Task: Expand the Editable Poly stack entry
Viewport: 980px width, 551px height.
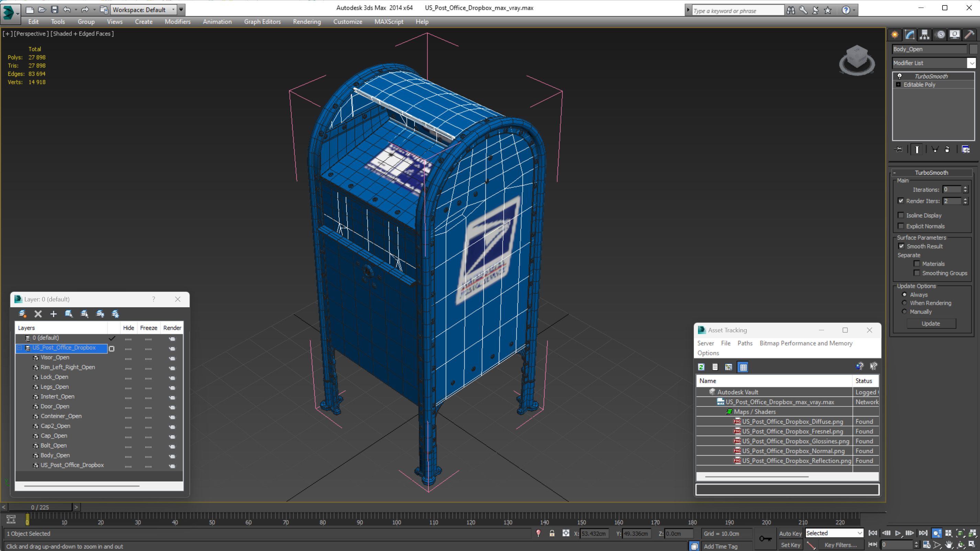Action: 898,84
